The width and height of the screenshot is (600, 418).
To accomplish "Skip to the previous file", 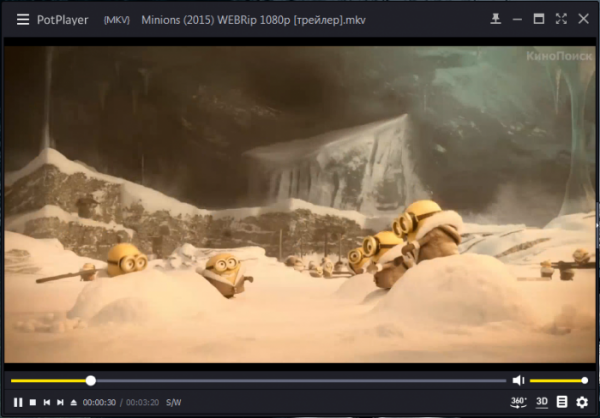I will point(47,402).
